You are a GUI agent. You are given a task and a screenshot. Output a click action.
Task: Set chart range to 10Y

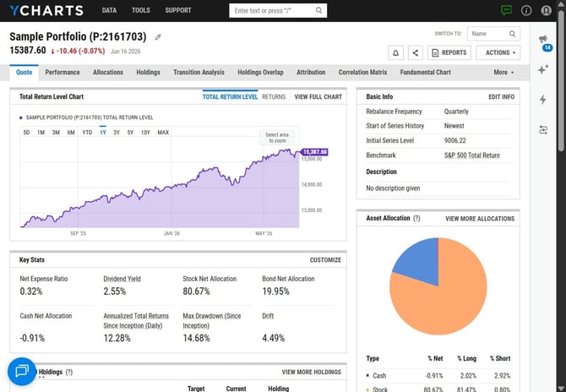(145, 133)
